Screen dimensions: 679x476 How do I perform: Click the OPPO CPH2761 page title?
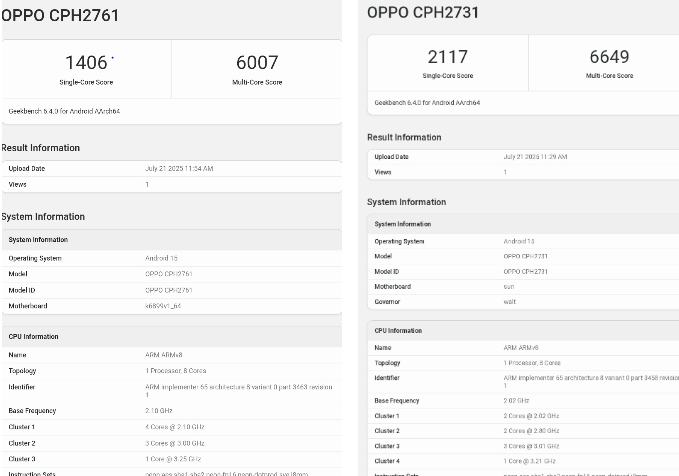(x=60, y=16)
